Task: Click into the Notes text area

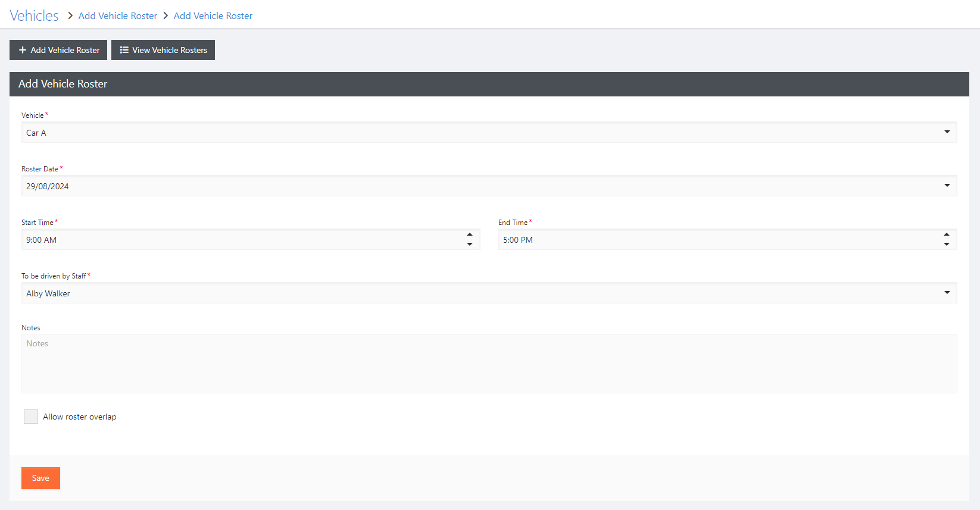Action: pyautogui.click(x=489, y=364)
